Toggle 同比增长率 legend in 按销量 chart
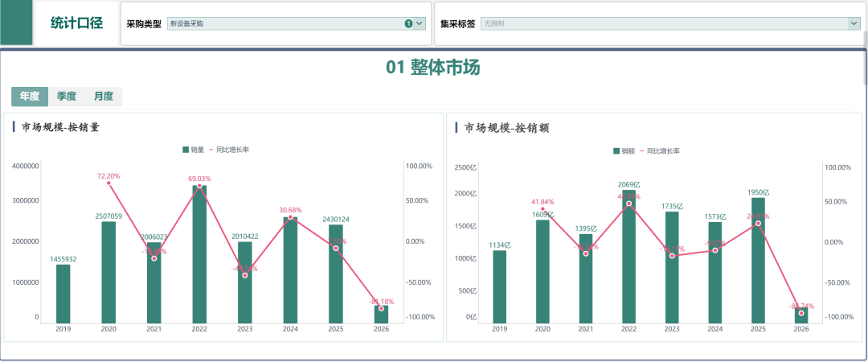Viewport: 868px width, 362px height. 228,150
